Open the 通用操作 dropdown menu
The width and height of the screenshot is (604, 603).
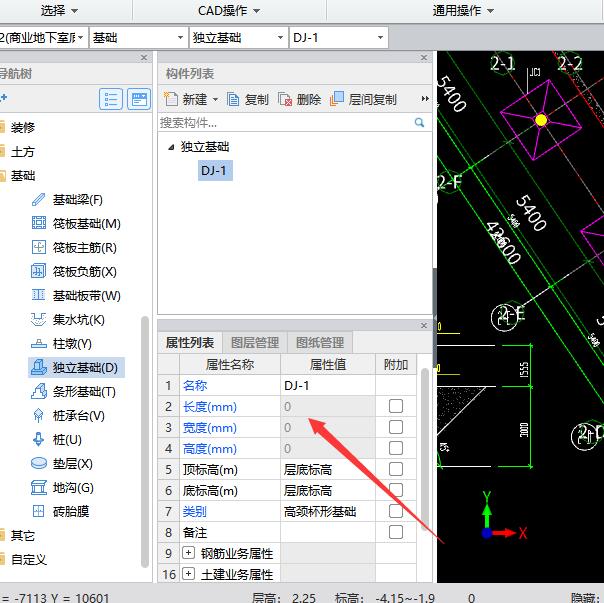463,10
